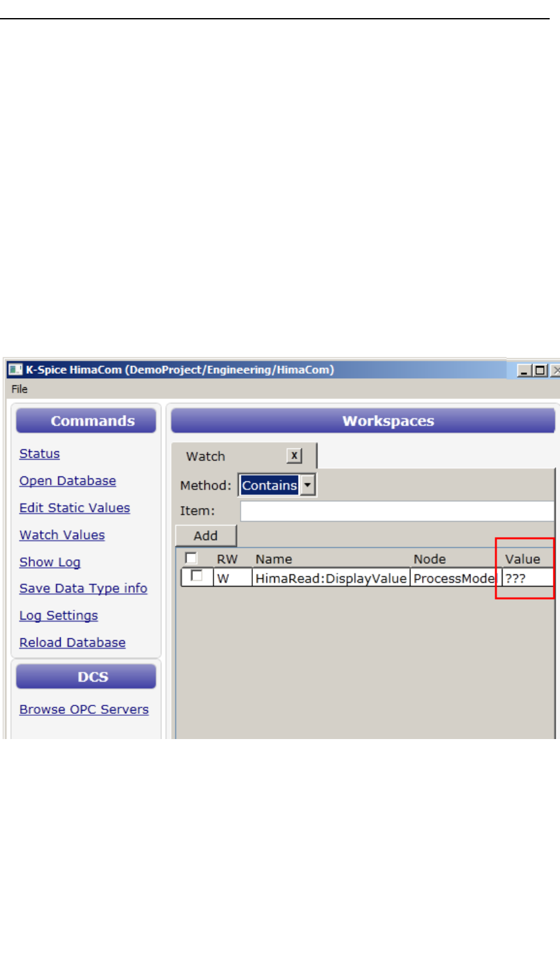Click the K-Spice HimaCom title bar icon

click(15, 370)
